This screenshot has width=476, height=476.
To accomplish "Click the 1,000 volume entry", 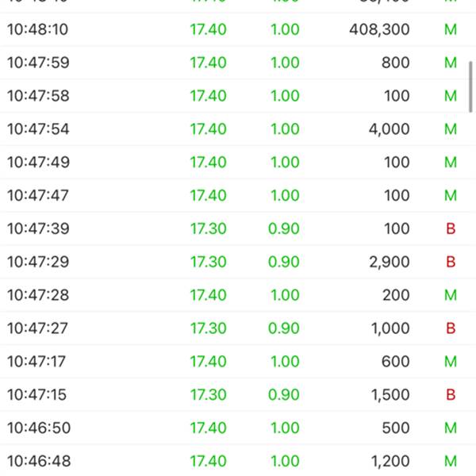I will click(390, 328).
